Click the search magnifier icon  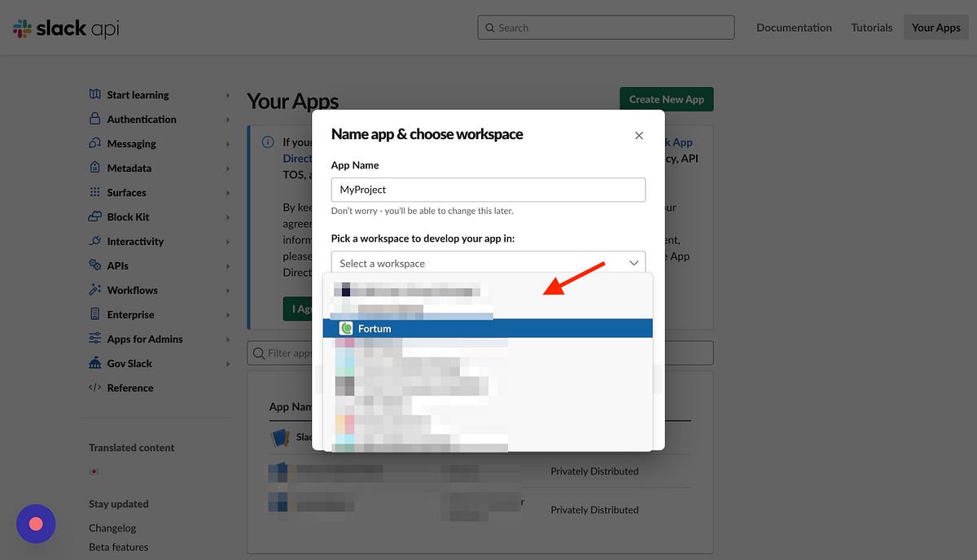click(489, 28)
